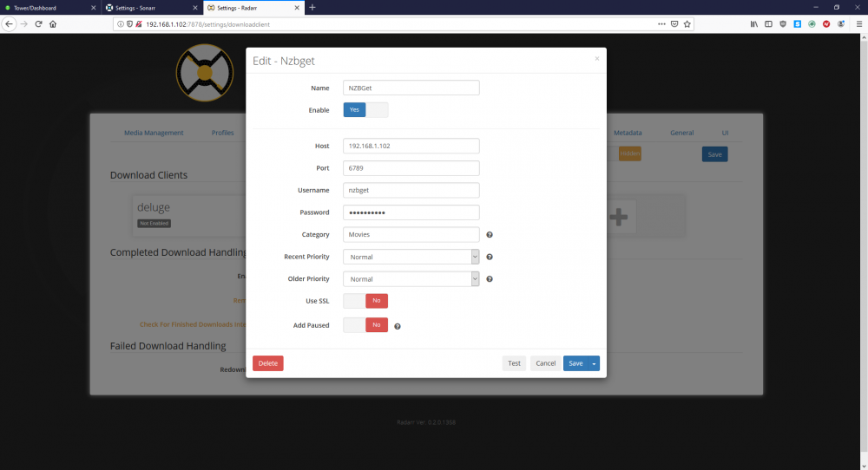This screenshot has width=868, height=470.
Task: Expand the Save button dropdown arrow
Action: (x=594, y=363)
